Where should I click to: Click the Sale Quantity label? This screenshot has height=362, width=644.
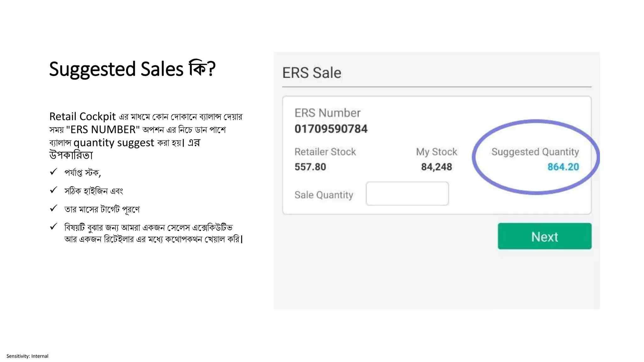pos(324,195)
